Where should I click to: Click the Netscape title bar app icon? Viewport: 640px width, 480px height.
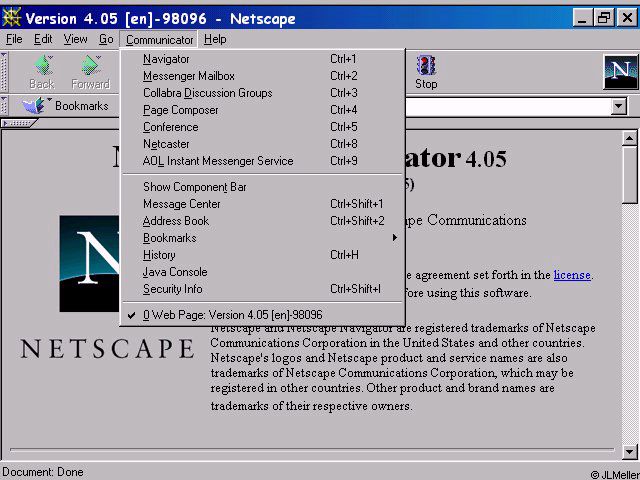[x=12, y=18]
